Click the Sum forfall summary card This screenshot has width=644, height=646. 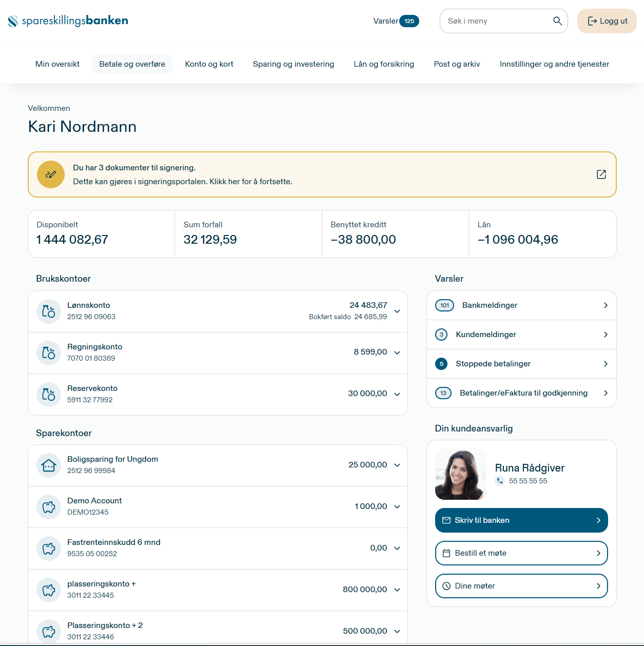tap(248, 234)
